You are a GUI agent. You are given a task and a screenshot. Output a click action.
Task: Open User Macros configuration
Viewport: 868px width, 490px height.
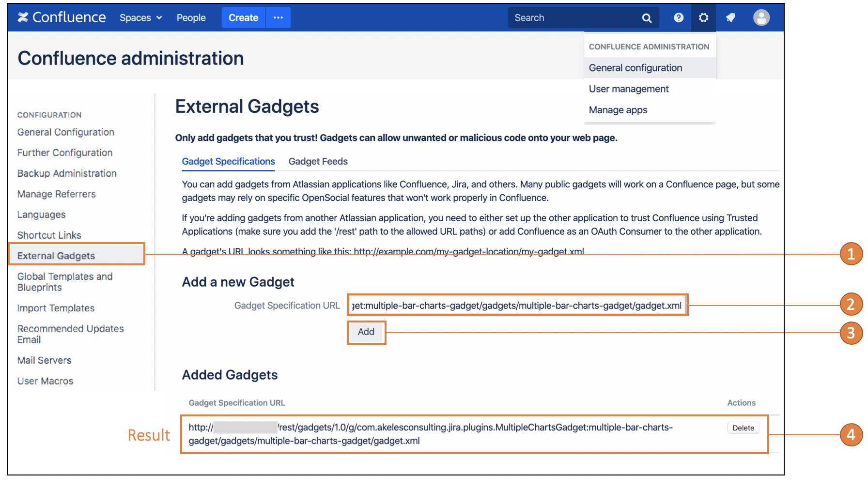(45, 381)
